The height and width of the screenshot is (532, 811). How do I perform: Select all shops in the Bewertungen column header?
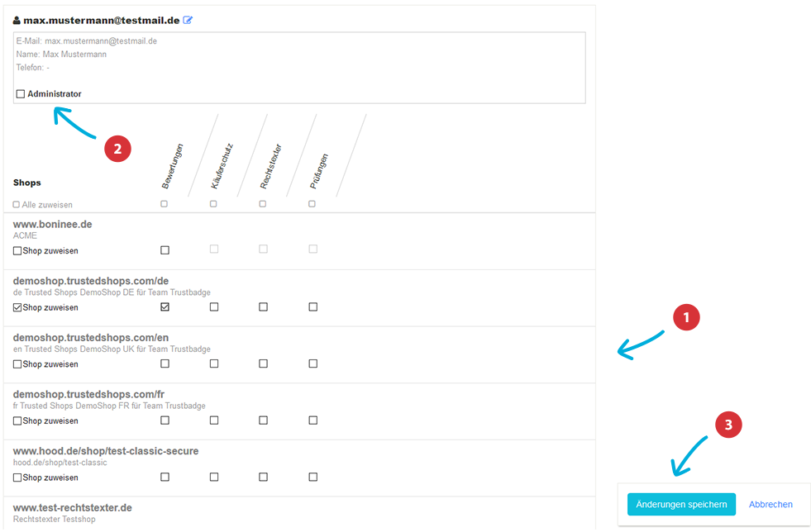tap(164, 203)
